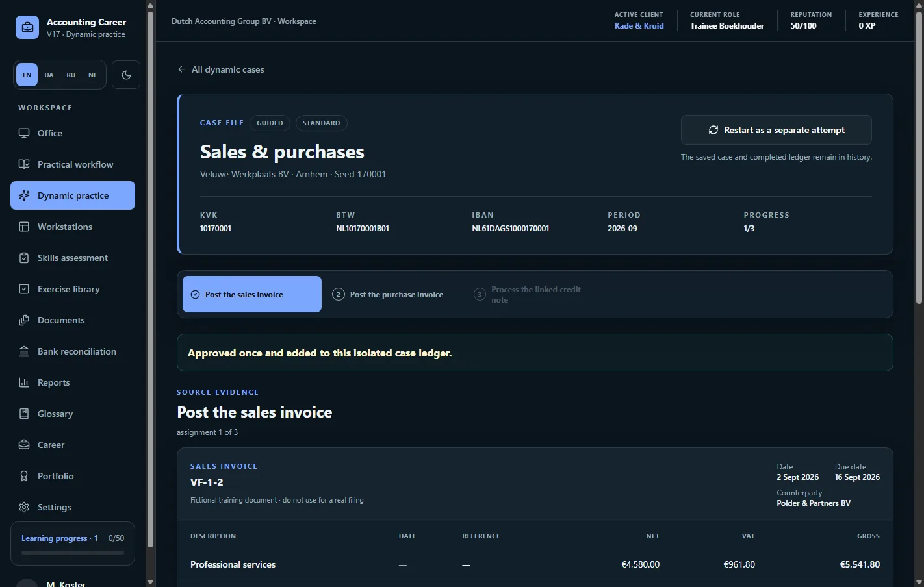
Task: Click the IBAN value NL61DAGS1000170001
Action: 511,229
